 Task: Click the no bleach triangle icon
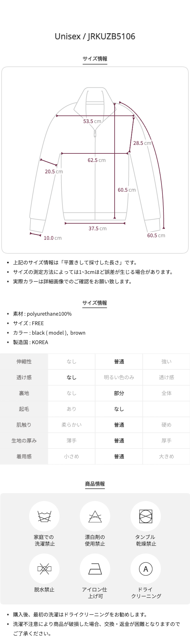pos(95,517)
